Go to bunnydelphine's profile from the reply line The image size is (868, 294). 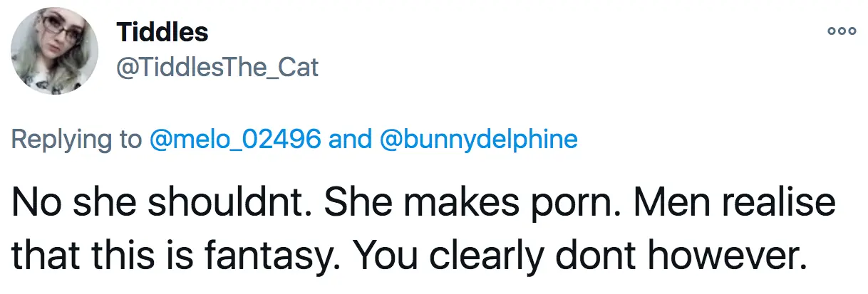(479, 139)
